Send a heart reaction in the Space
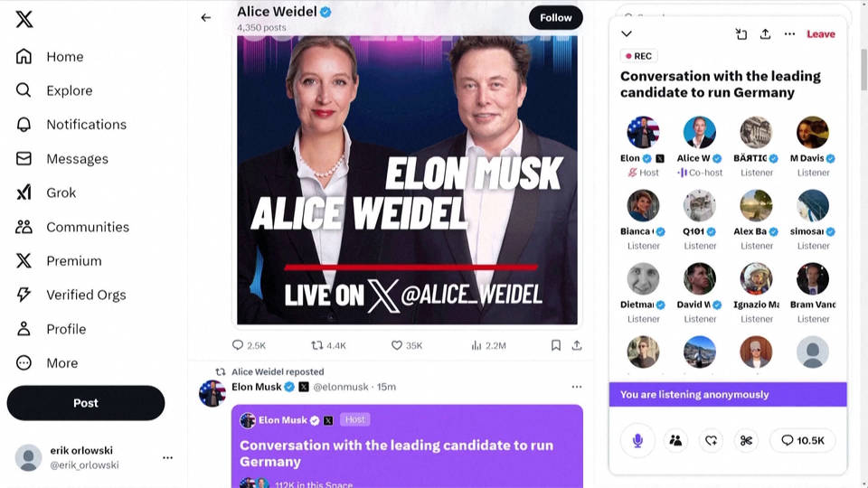The image size is (868, 488). point(712,440)
